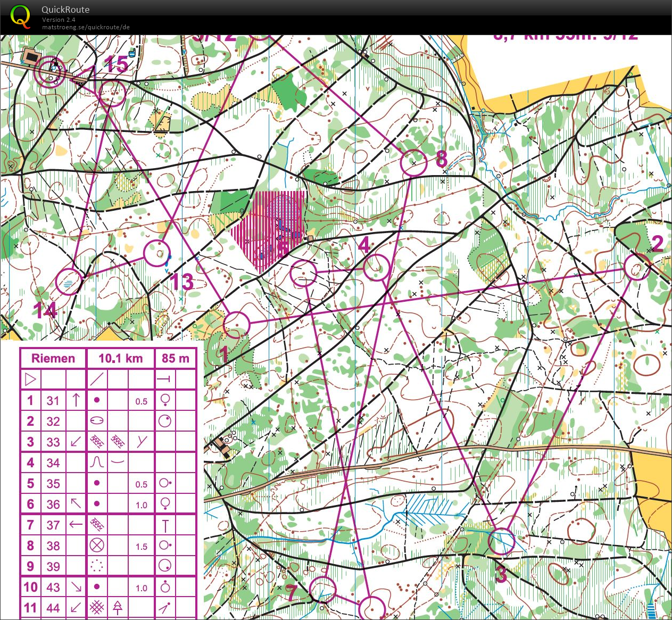The width and height of the screenshot is (672, 620).
Task: Click the left arrow in control row 7
Action: pyautogui.click(x=76, y=524)
